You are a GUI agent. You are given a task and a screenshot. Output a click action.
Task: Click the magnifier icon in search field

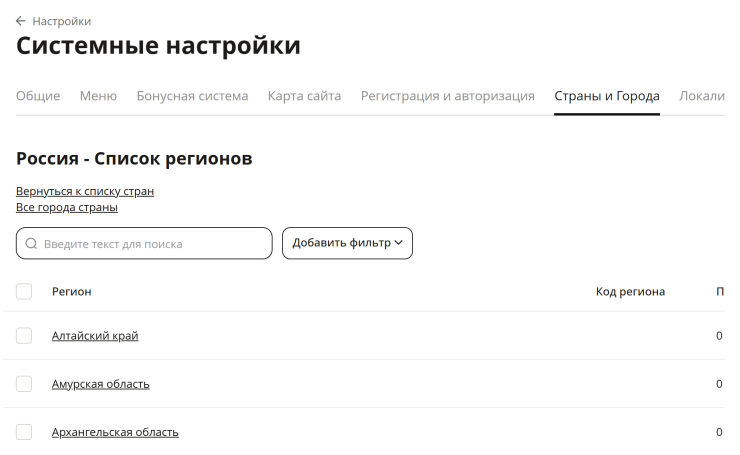[x=31, y=244]
